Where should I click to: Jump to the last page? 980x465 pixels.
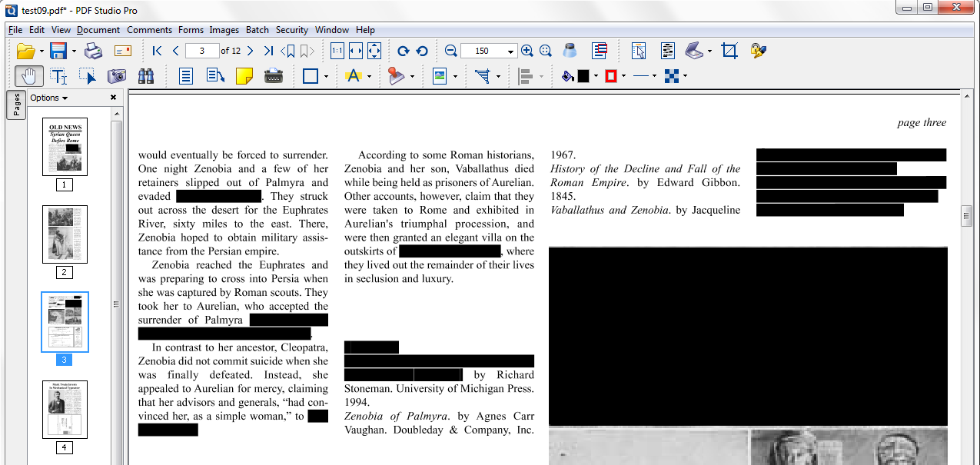pos(268,51)
